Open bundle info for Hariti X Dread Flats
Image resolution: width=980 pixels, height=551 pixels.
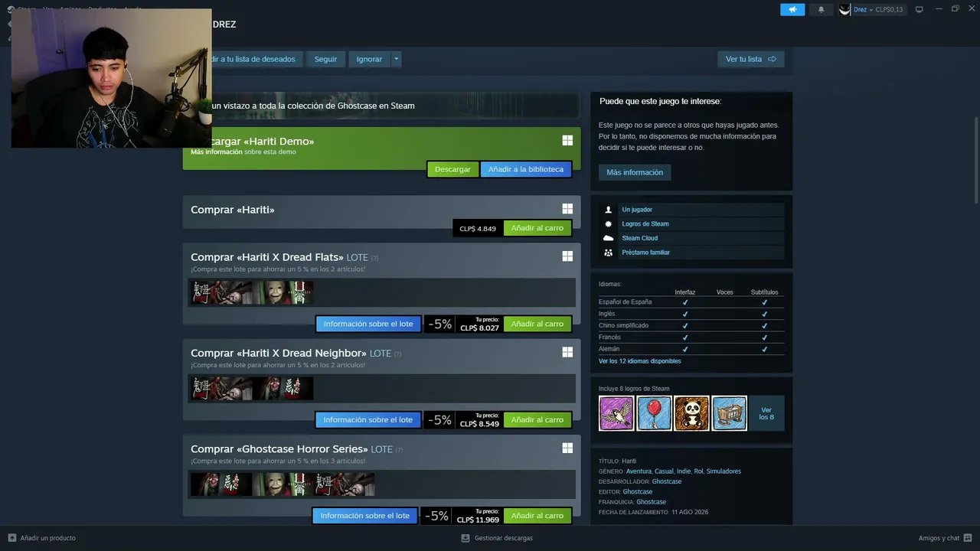click(368, 324)
